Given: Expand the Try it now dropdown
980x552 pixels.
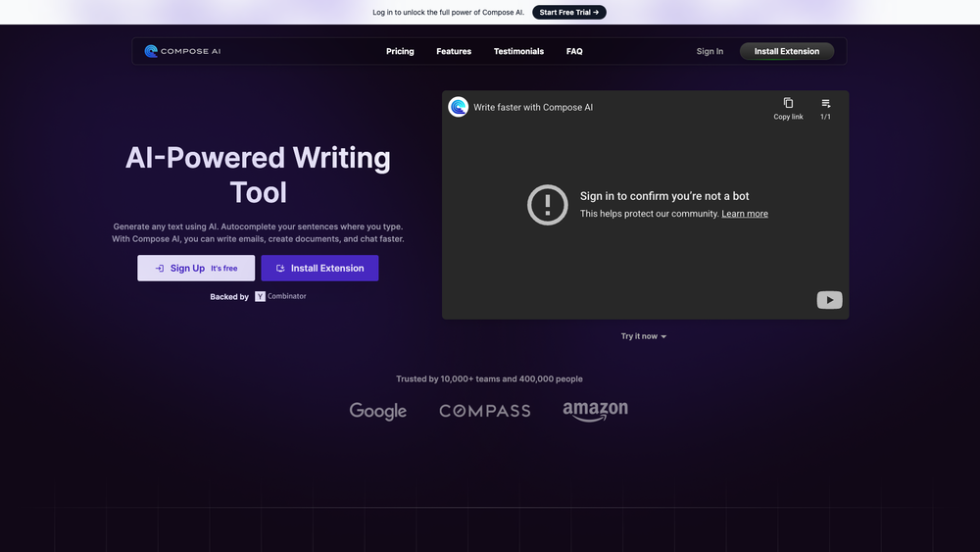Looking at the screenshot, I should point(644,336).
